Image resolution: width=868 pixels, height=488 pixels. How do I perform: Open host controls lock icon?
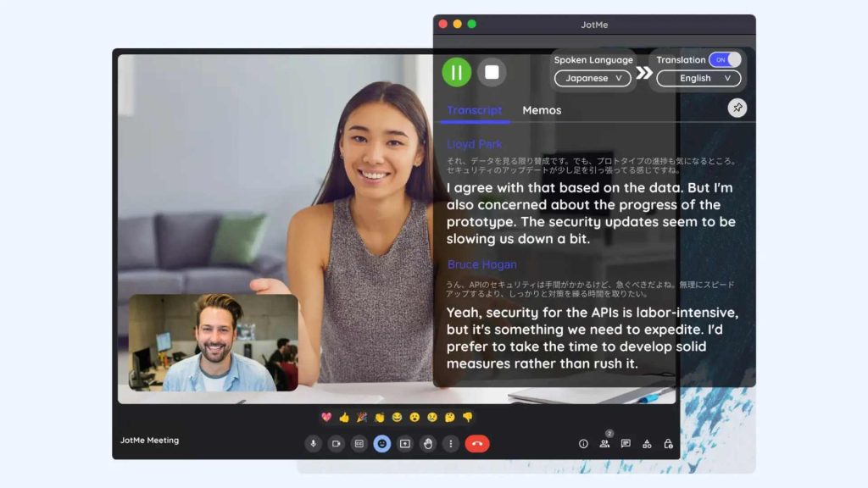[668, 444]
